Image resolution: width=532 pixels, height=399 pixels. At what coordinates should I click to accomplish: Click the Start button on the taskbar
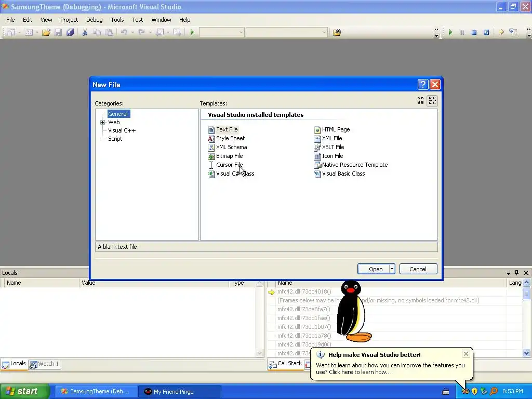(x=25, y=391)
